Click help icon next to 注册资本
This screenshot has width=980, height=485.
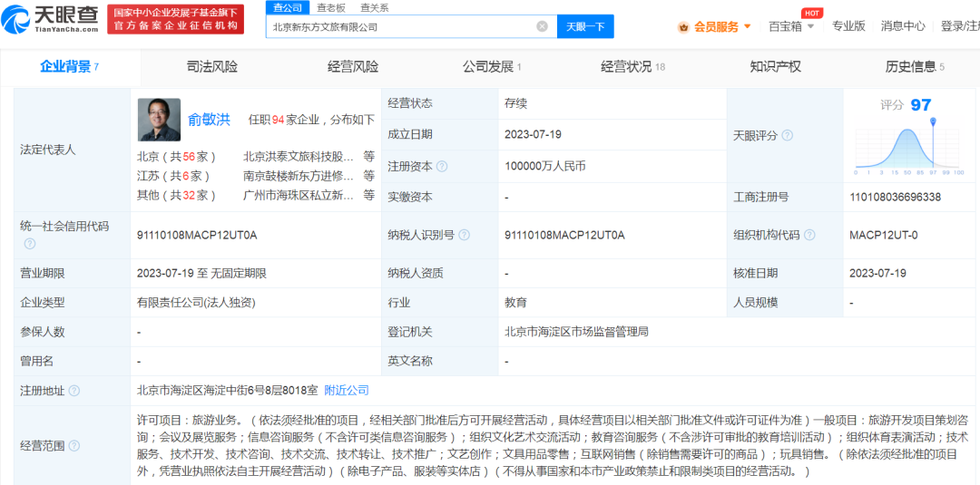(442, 166)
